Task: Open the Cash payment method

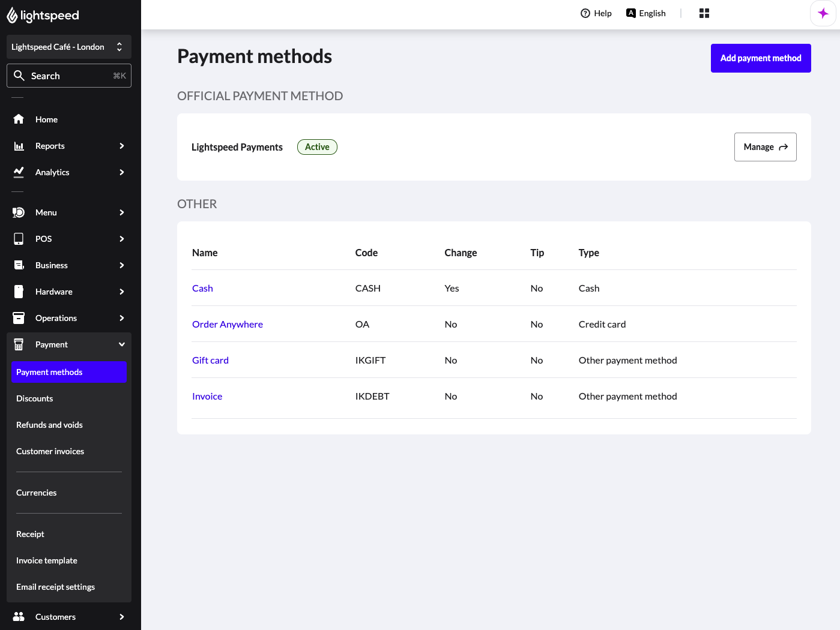Action: click(x=202, y=288)
